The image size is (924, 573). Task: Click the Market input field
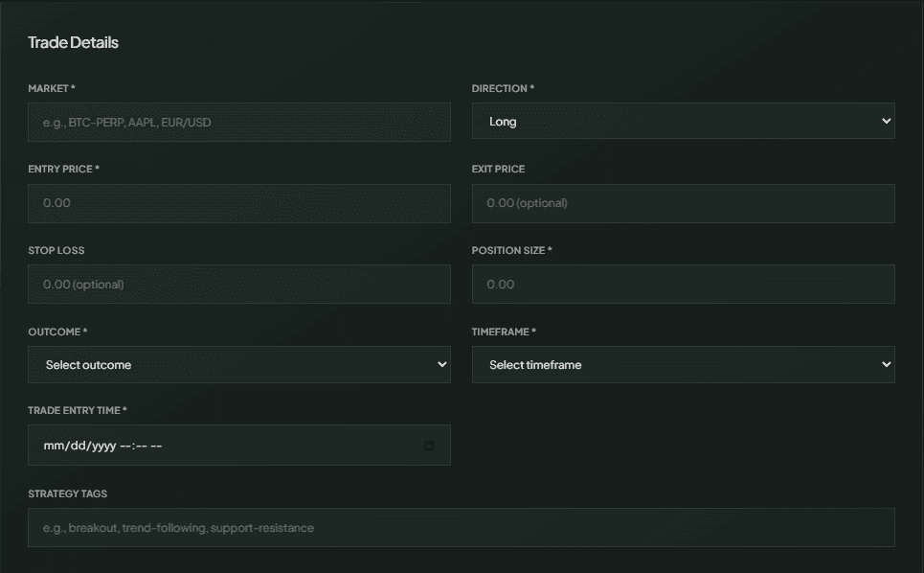coord(239,122)
